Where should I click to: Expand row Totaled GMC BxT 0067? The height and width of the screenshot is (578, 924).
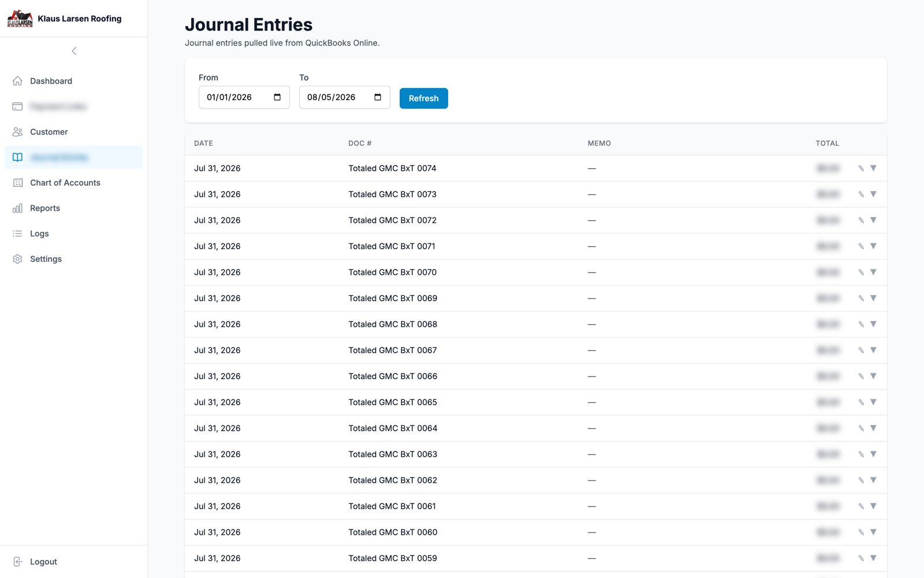(873, 350)
